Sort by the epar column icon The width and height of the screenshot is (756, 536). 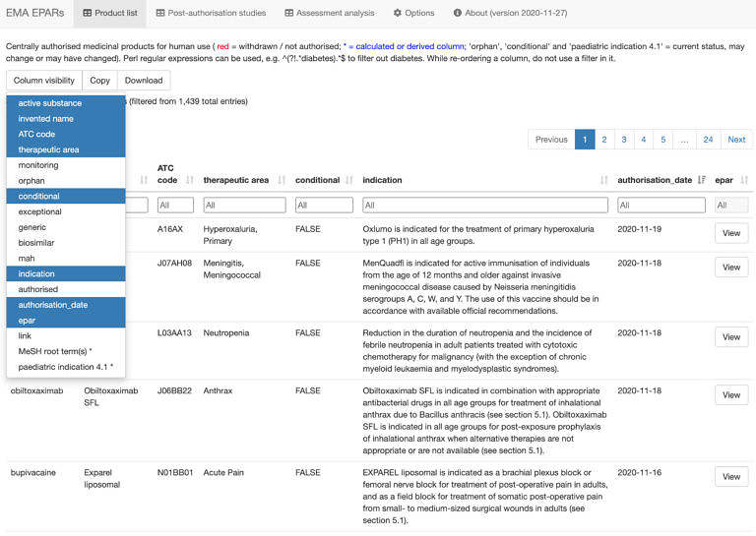pyautogui.click(x=744, y=180)
